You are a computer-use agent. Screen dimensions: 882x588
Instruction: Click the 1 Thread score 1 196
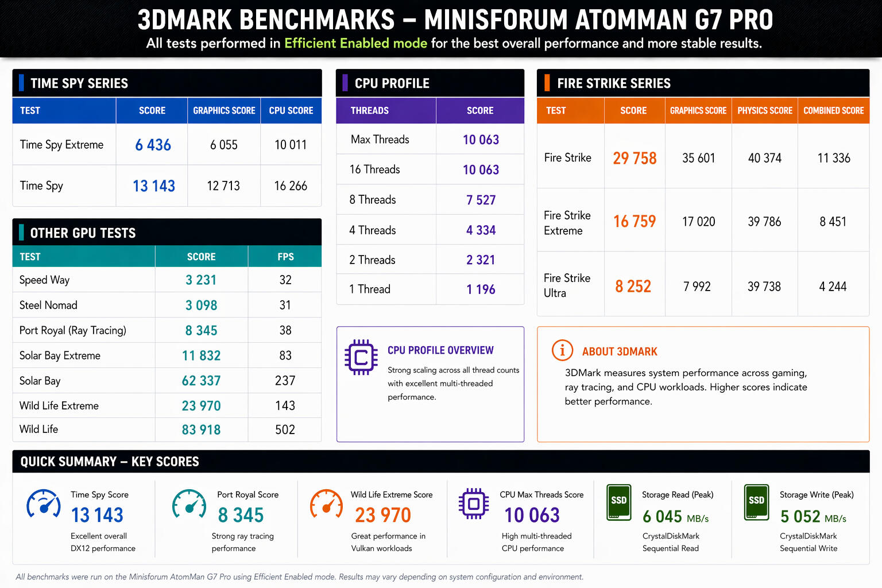[481, 290]
